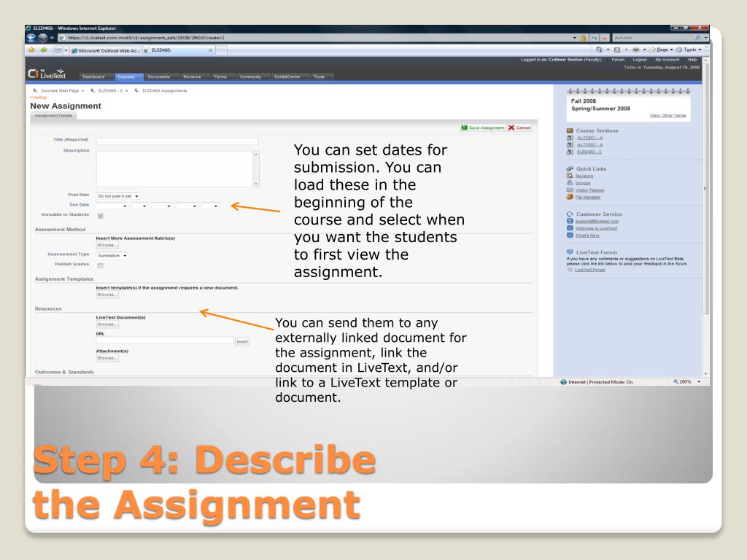Toggle the Viewable to Students checkbox
This screenshot has height=560, width=747.
101,216
